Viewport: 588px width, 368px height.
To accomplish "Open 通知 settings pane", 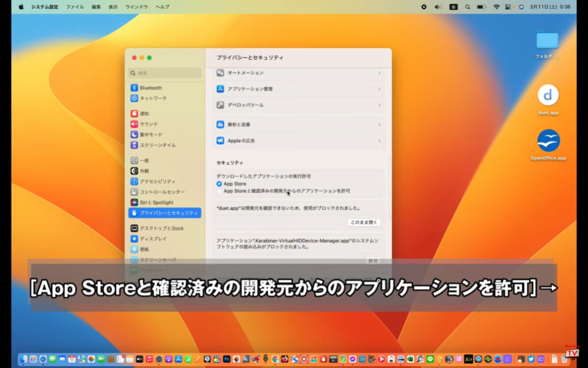I will [x=165, y=113].
